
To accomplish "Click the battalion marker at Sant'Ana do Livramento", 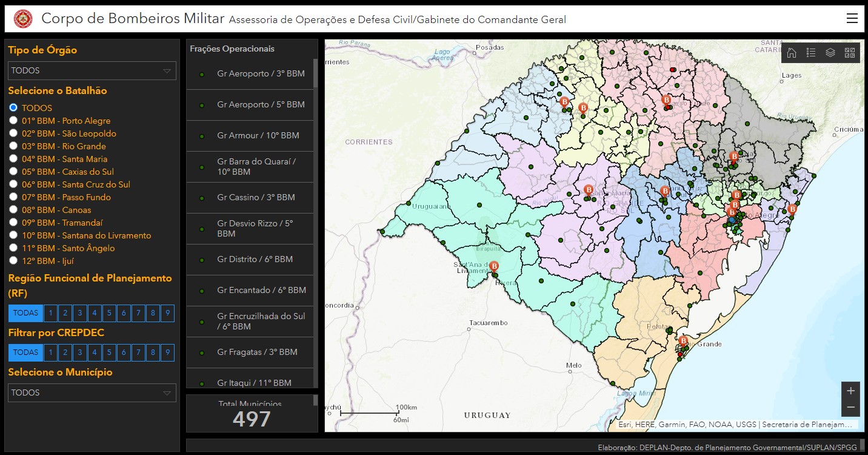I will 494,266.
